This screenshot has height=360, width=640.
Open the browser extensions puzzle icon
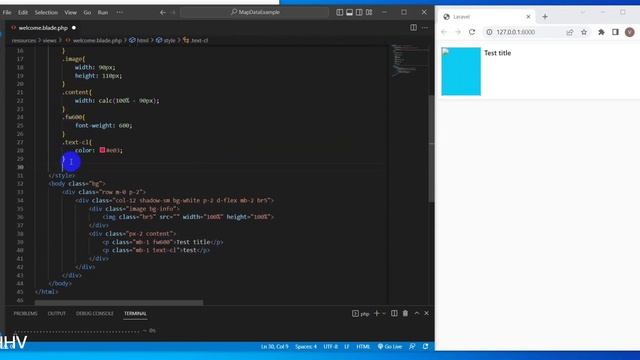tap(601, 32)
